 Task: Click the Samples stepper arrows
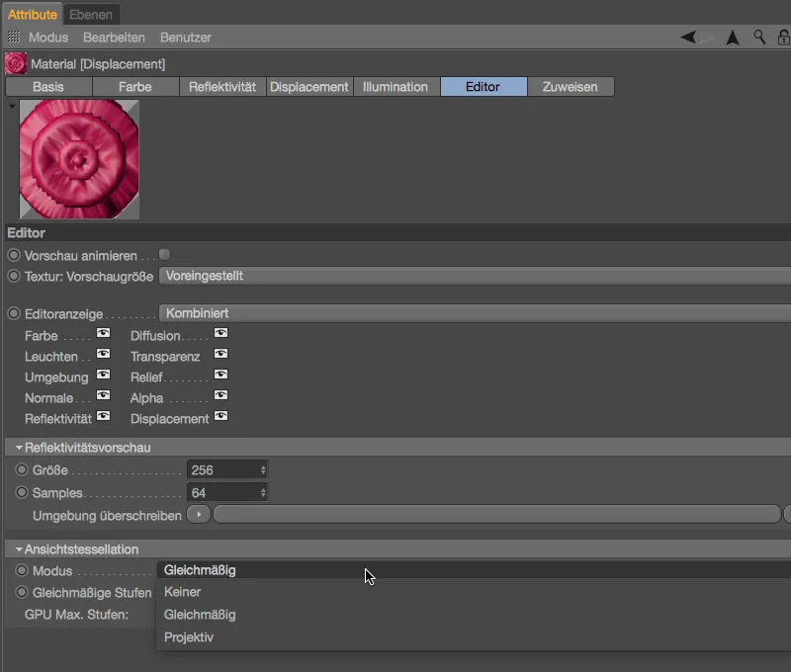263,492
